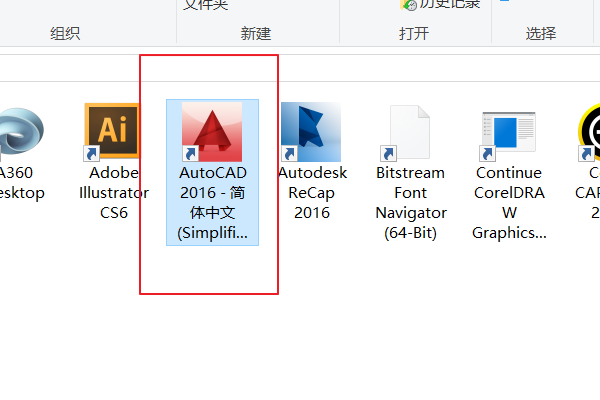The image size is (600, 400).
Task: Click the 'Autodesk ReCap 2016' file name label
Action: (x=312, y=193)
